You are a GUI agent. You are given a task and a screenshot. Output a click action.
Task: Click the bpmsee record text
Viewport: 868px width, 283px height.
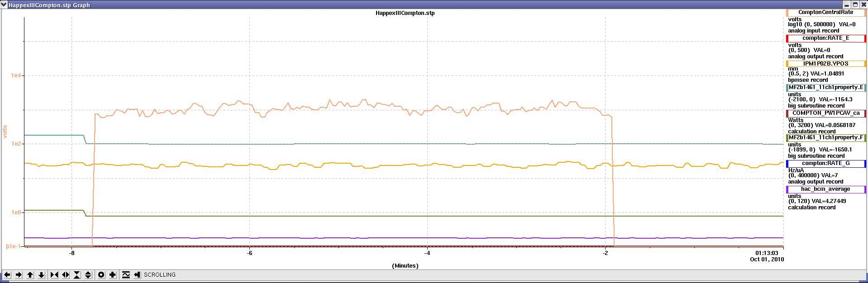[808, 80]
